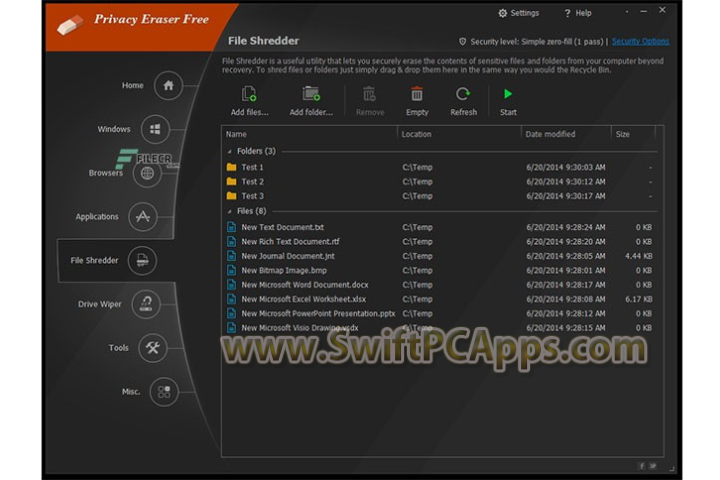
Task: Switch to the Tools label in sidebar
Action: (x=118, y=348)
